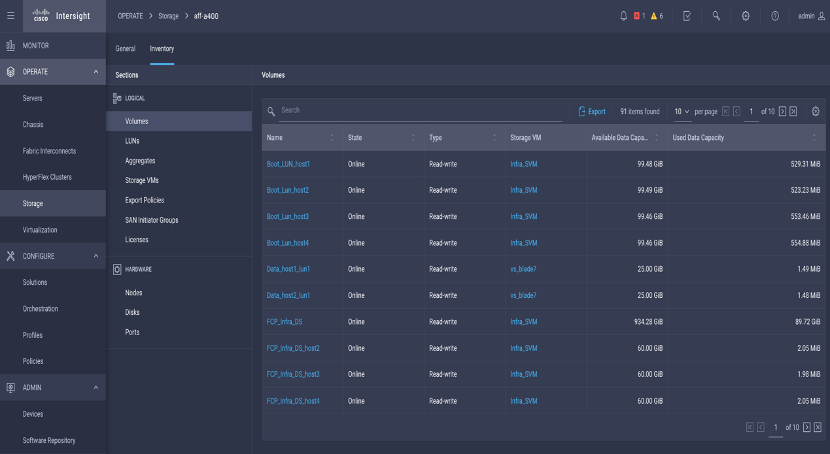This screenshot has height=454, width=830.
Task: Open the hamburger navigation menu
Action: point(10,16)
